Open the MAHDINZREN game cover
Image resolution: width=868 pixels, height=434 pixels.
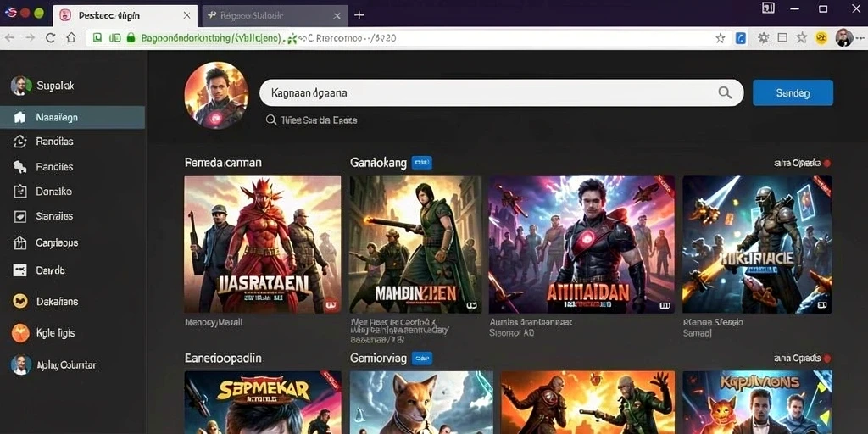415,245
